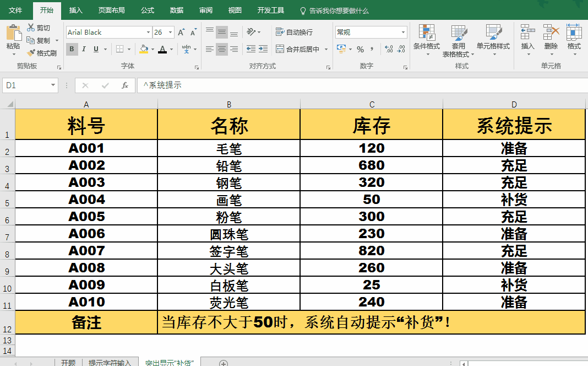Expand the number format dropdown showing 常规
588x366 pixels.
(403, 33)
